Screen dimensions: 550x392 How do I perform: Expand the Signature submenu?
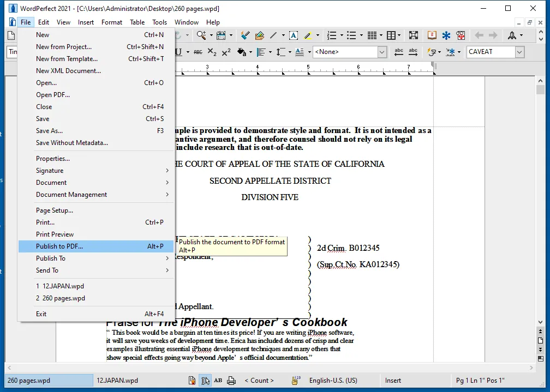pyautogui.click(x=96, y=171)
